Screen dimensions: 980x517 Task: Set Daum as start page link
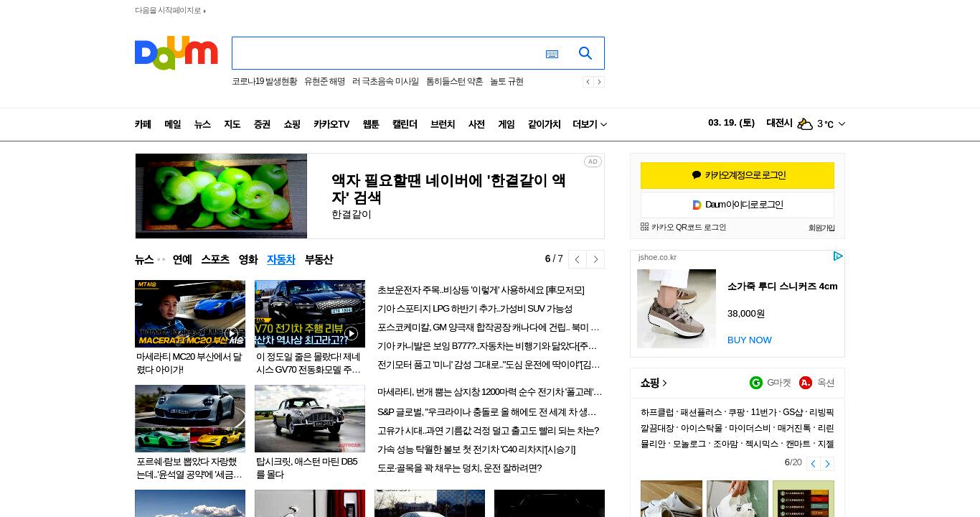click(170, 11)
